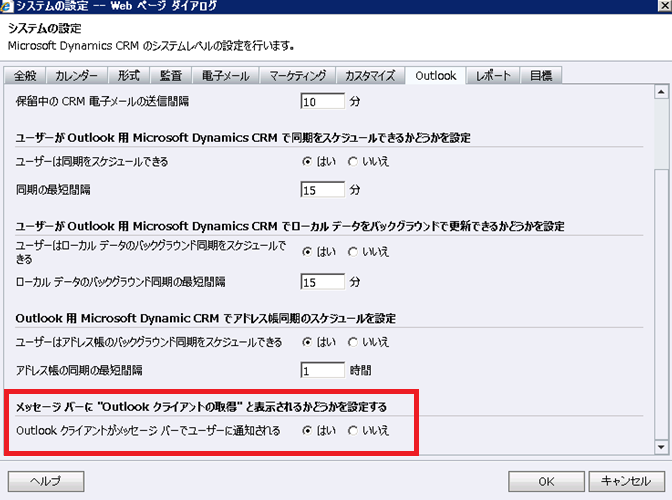Open the マーケティング tab
The width and height of the screenshot is (672, 500).
pos(297,76)
